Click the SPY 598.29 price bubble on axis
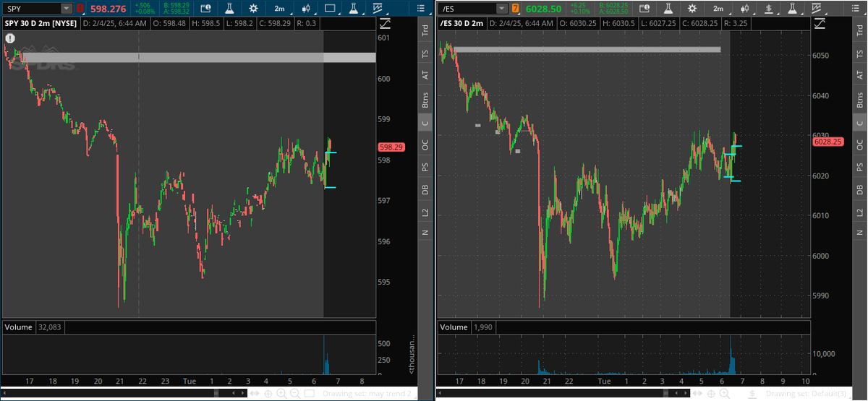The height and width of the screenshot is (401, 868). 391,147
